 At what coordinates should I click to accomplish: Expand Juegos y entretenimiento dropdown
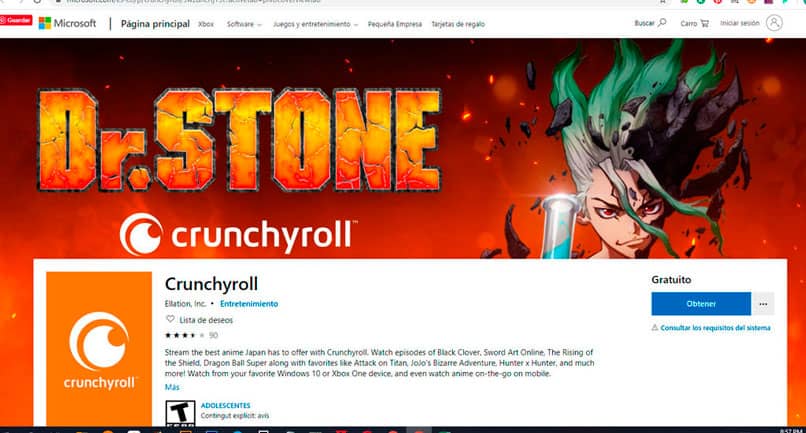(315, 24)
